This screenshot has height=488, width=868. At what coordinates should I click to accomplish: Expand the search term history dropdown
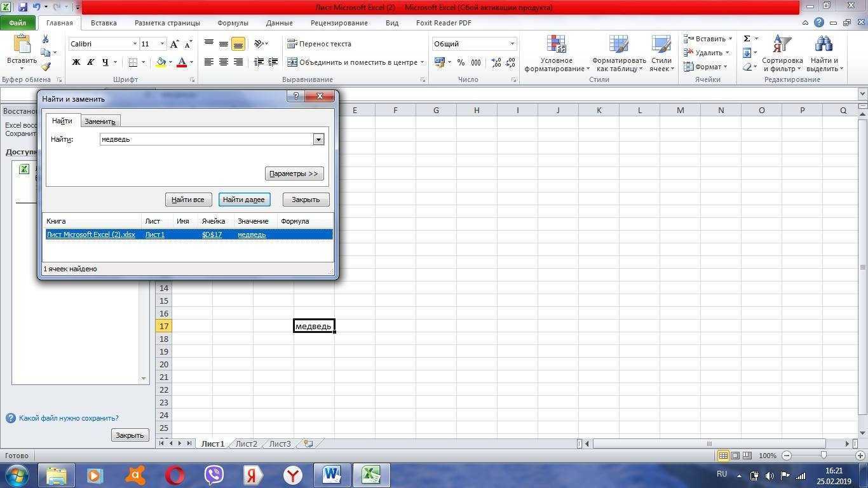318,139
